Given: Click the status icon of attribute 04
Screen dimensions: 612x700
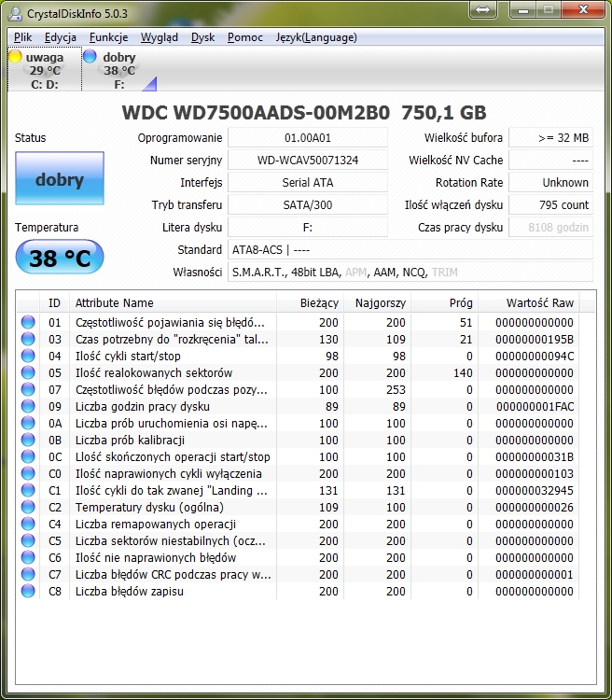Looking at the screenshot, I should 28,356.
